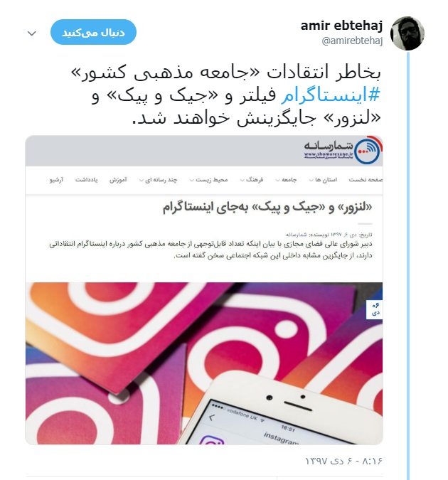
Task: Expand the جامعه dropdown menu
Action: [x=286, y=180]
